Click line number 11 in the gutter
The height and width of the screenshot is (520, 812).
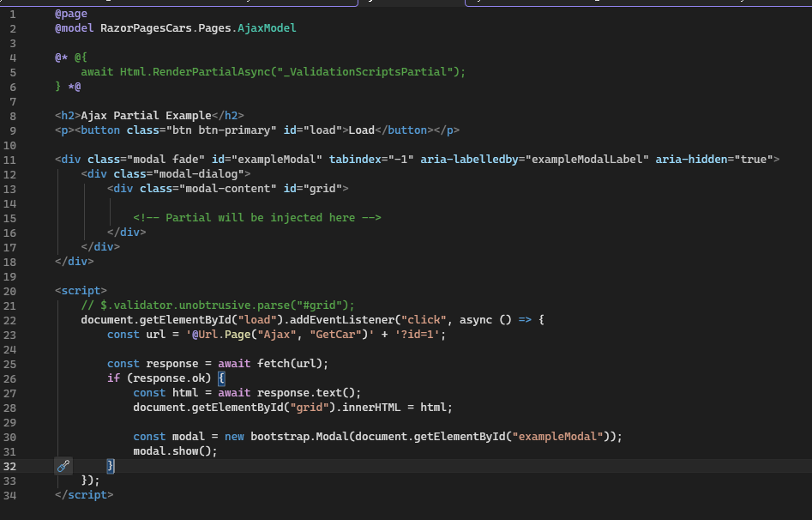point(9,160)
